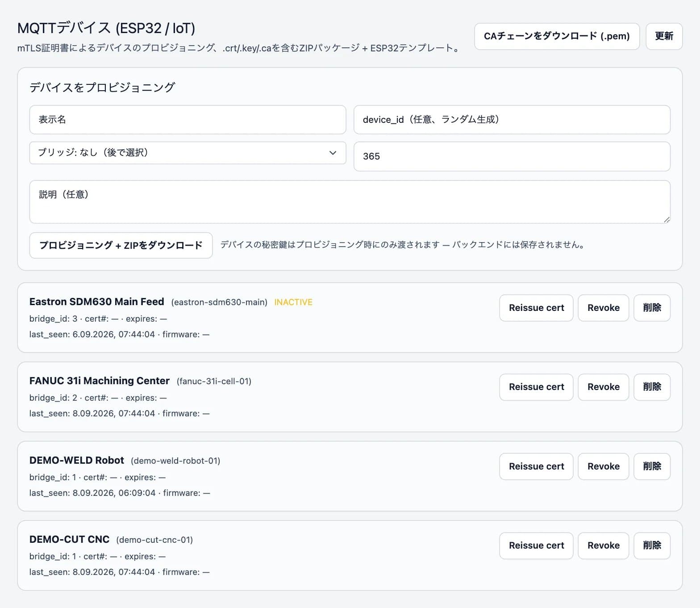Reissue cert for DEMO-CUT CNC
Viewport: 700px width, 608px height.
536,545
